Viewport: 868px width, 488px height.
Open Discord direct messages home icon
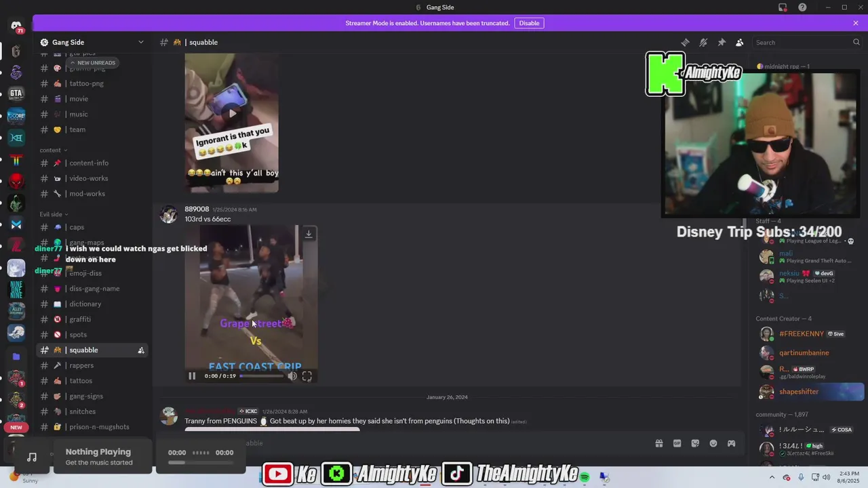16,27
